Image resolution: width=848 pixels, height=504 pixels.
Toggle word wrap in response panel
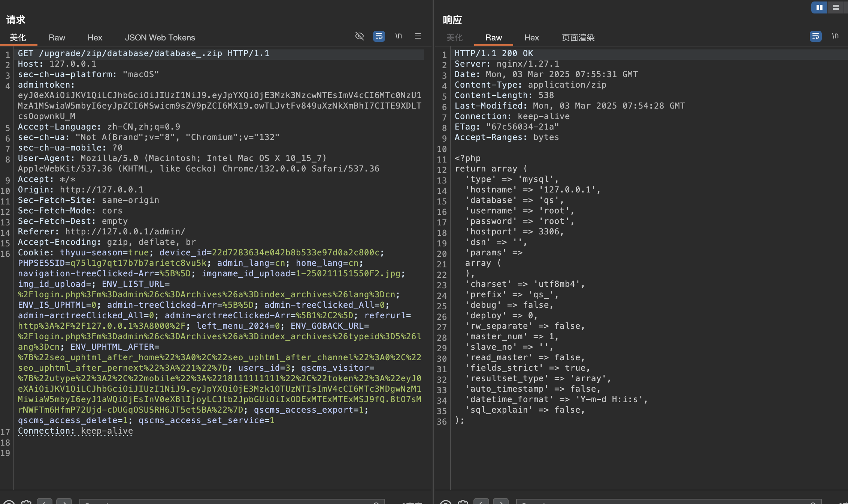[x=816, y=36]
